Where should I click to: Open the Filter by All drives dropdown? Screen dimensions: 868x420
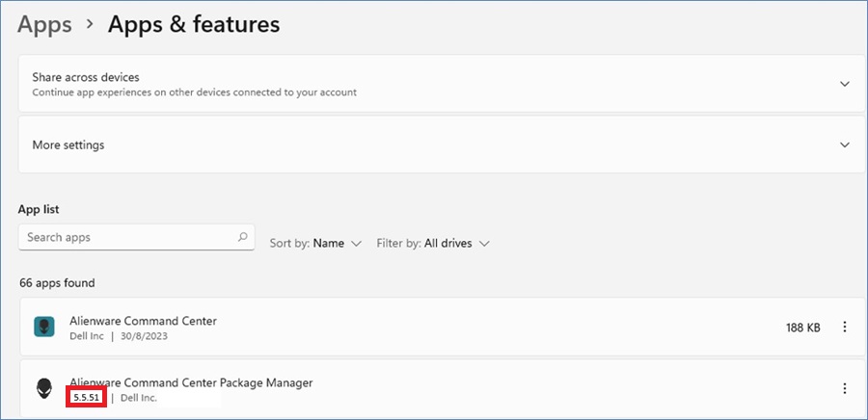pos(433,243)
